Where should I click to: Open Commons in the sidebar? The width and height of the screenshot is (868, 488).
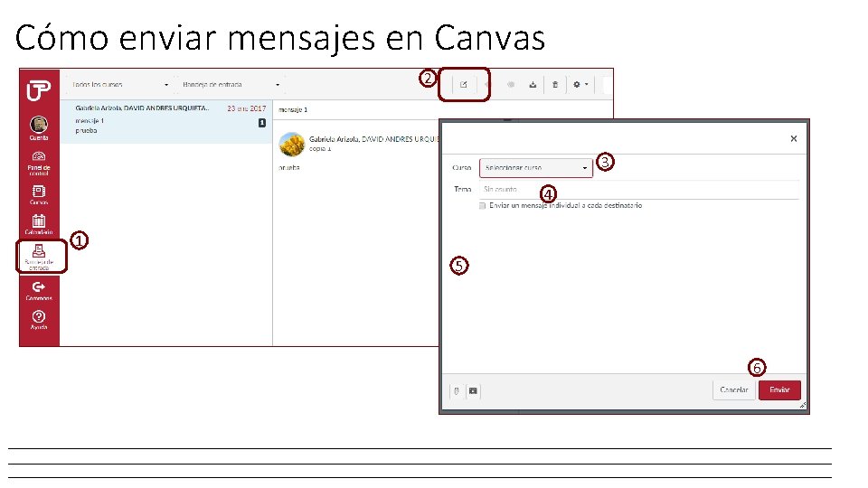pos(39,291)
